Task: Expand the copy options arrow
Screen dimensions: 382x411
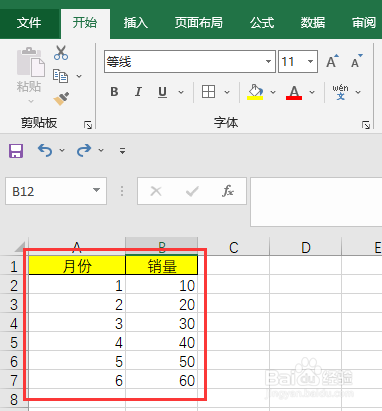Action: [79, 76]
